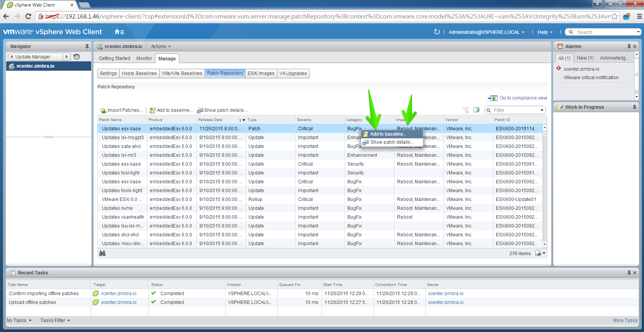Screen dimensions: 644x332
Task: Click the export list icon
Action: 538,253
